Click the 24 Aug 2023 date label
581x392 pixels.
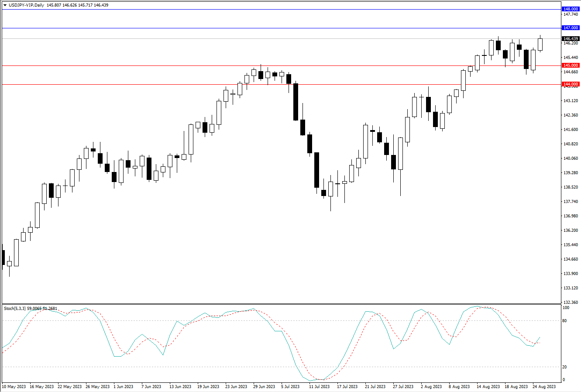[545, 387]
